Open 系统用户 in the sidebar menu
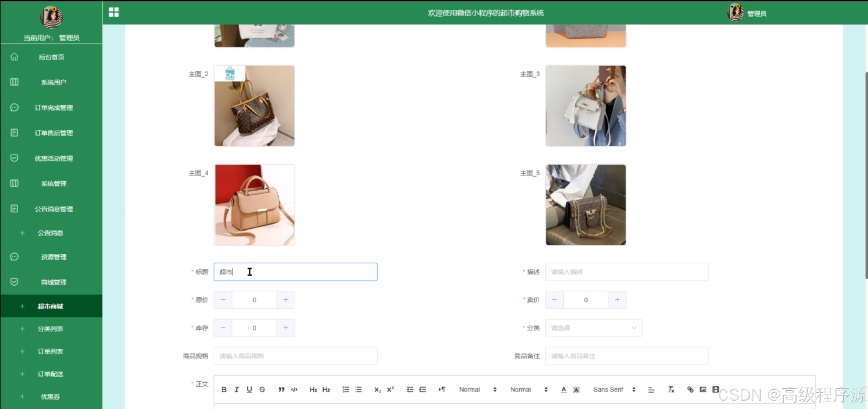Image resolution: width=868 pixels, height=409 pixels. 53,82
